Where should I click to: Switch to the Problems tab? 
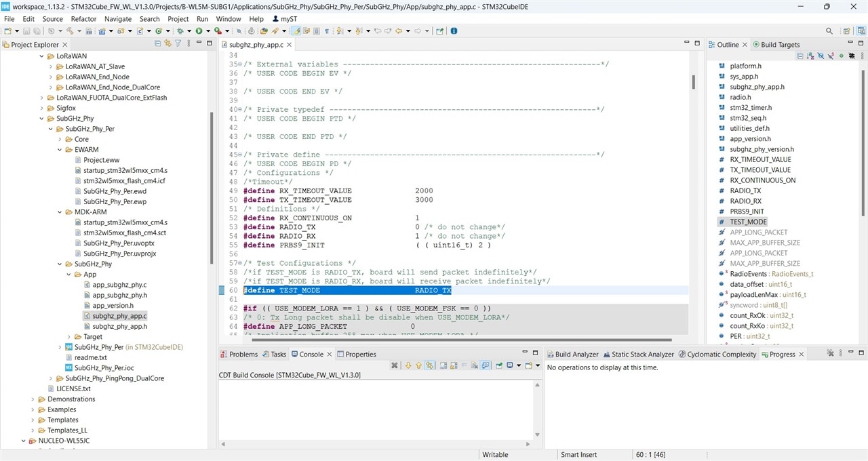(243, 354)
